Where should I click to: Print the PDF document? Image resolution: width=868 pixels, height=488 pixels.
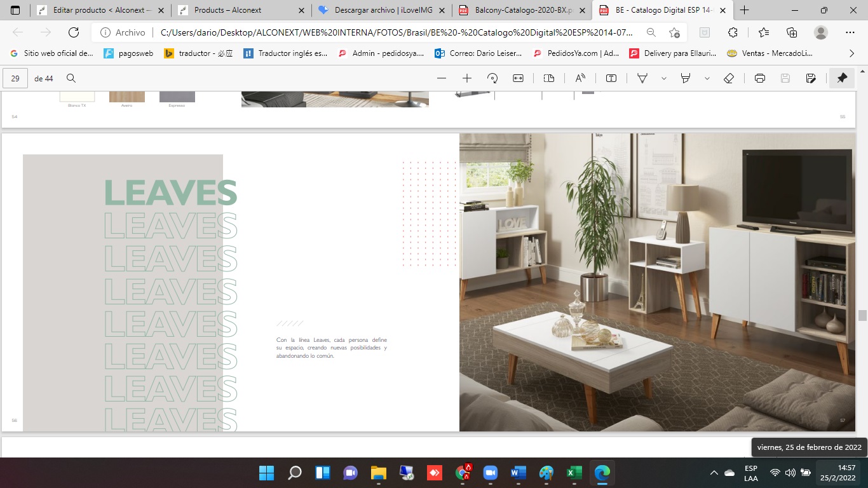[x=760, y=78]
